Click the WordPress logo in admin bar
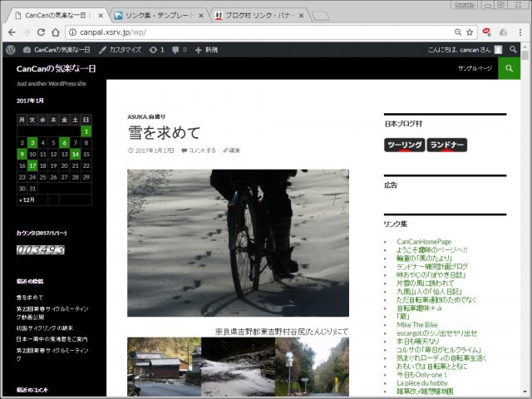 [11, 50]
